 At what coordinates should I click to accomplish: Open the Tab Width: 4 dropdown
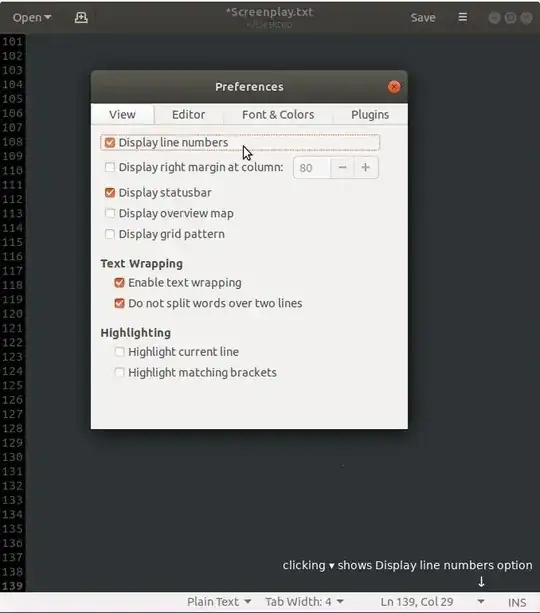[x=305, y=602]
